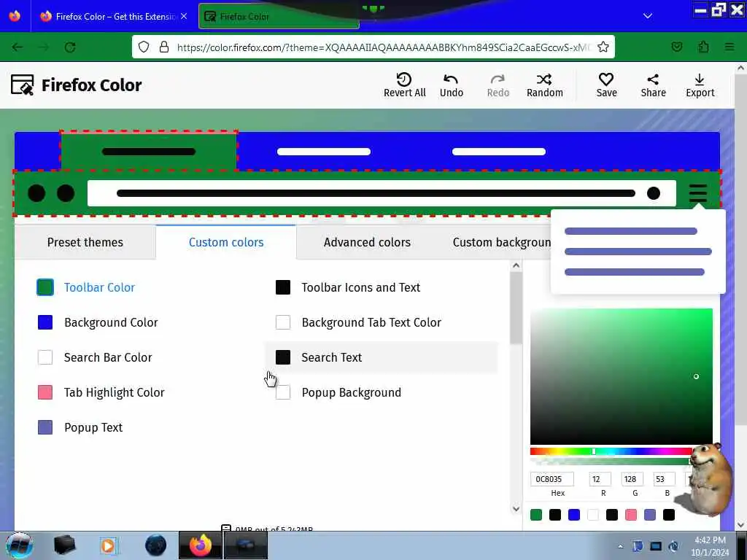This screenshot has width=747, height=560.
Task: Click the Background Color label
Action: (111, 322)
